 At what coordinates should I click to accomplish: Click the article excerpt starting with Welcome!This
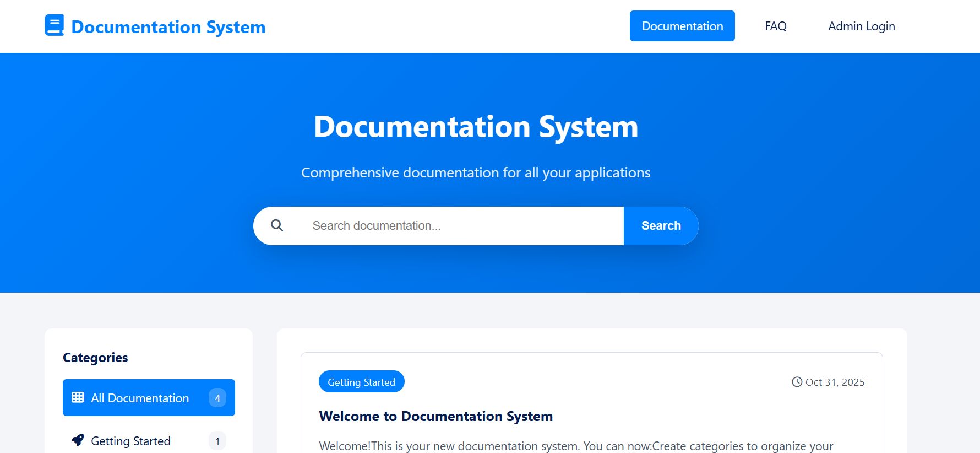click(576, 446)
